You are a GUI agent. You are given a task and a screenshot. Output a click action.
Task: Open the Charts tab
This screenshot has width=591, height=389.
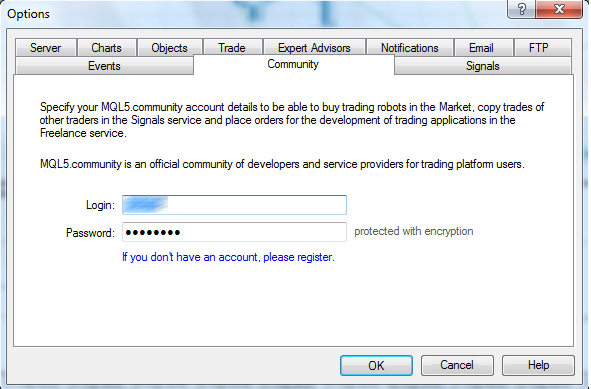107,48
